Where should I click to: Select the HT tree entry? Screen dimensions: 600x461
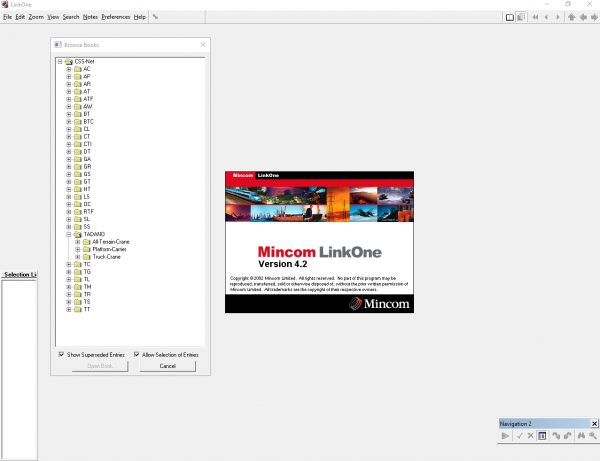[87, 189]
